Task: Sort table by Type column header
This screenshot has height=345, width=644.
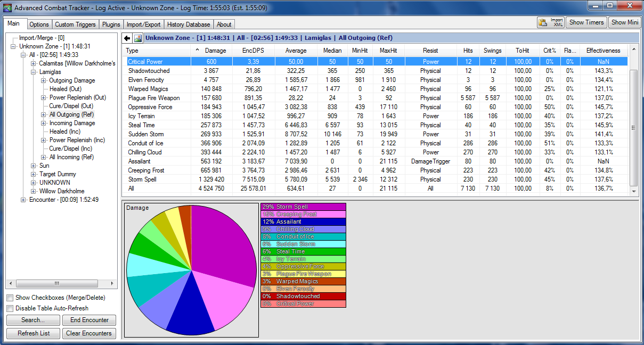Action: coord(157,51)
